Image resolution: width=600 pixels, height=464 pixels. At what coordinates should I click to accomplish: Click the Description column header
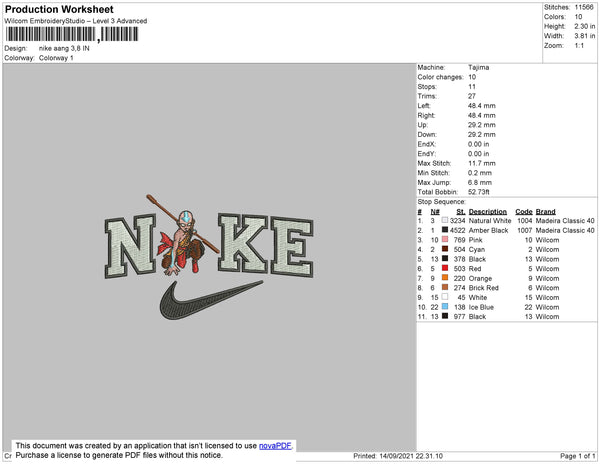(x=488, y=212)
